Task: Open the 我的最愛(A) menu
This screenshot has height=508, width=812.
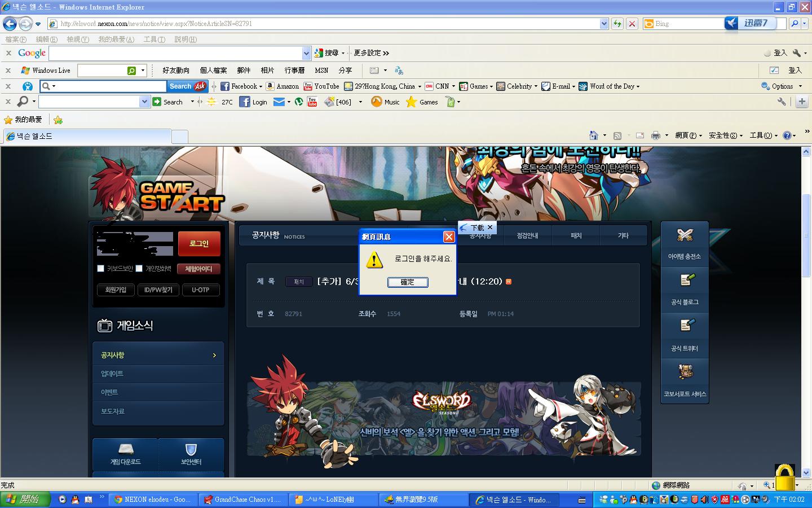Action: tap(116, 40)
